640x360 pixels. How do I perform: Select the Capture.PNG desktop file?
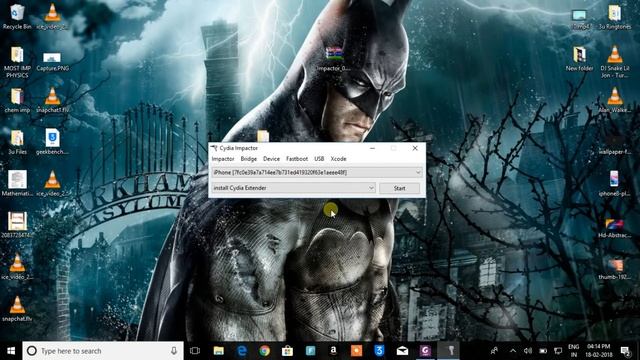coord(52,61)
